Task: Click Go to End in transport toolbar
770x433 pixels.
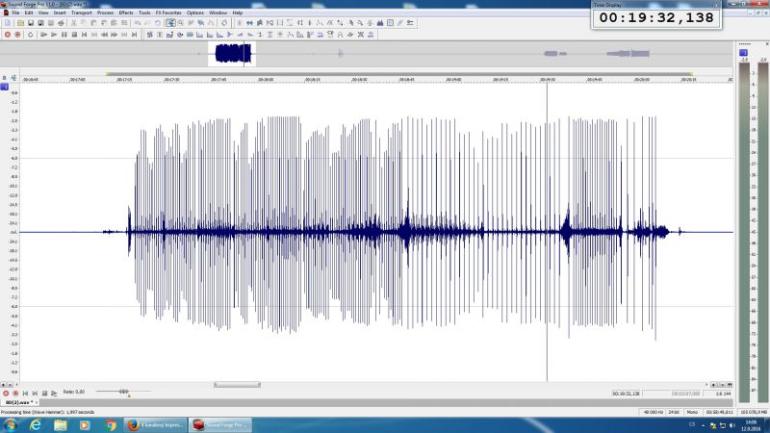Action: point(135,35)
